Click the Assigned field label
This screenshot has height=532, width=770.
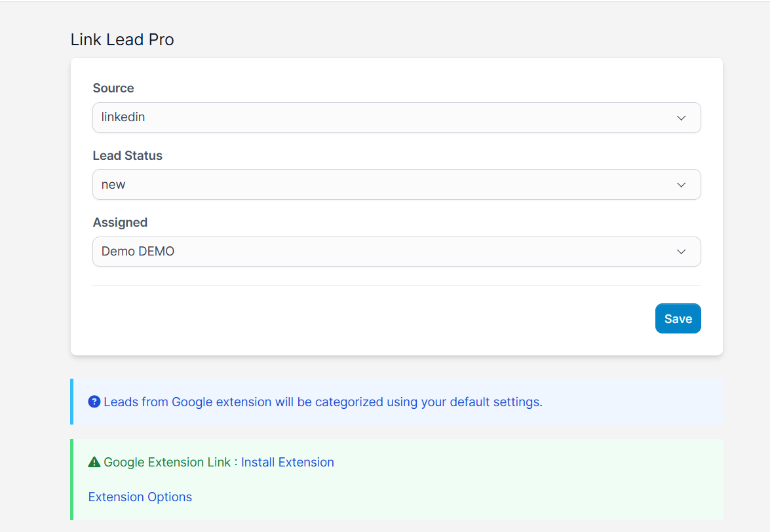pos(121,223)
